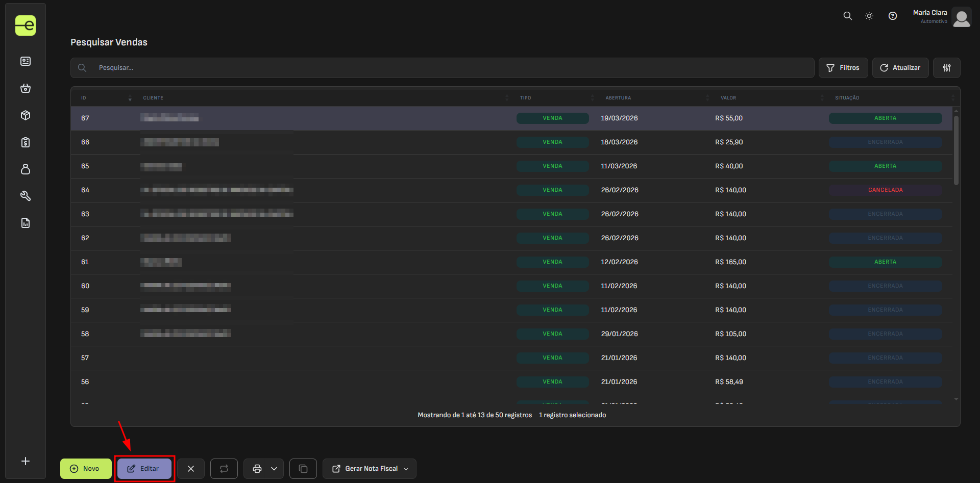Click the Pesquisar search input field
This screenshot has width=980, height=483.
pos(449,68)
